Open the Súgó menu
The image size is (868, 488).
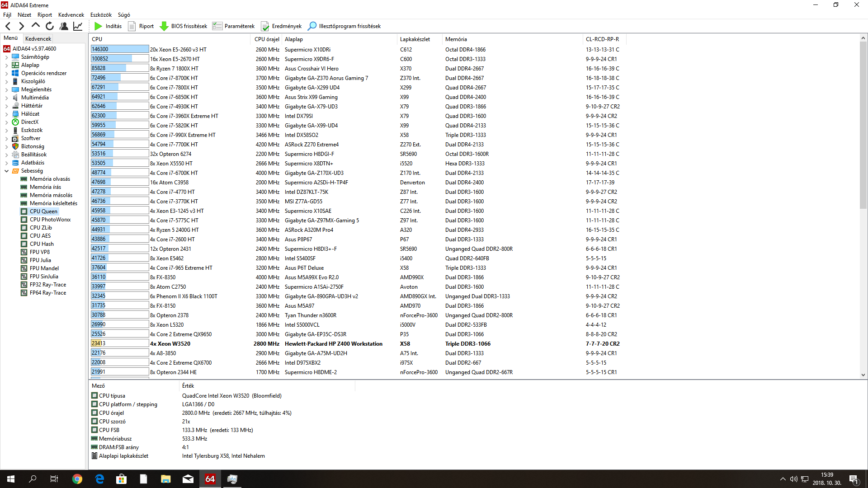(124, 15)
